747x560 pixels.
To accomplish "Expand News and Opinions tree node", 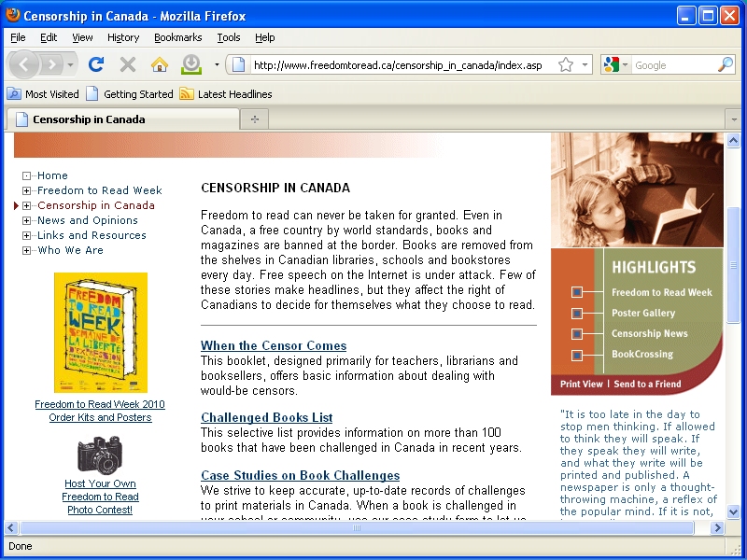I will (27, 220).
